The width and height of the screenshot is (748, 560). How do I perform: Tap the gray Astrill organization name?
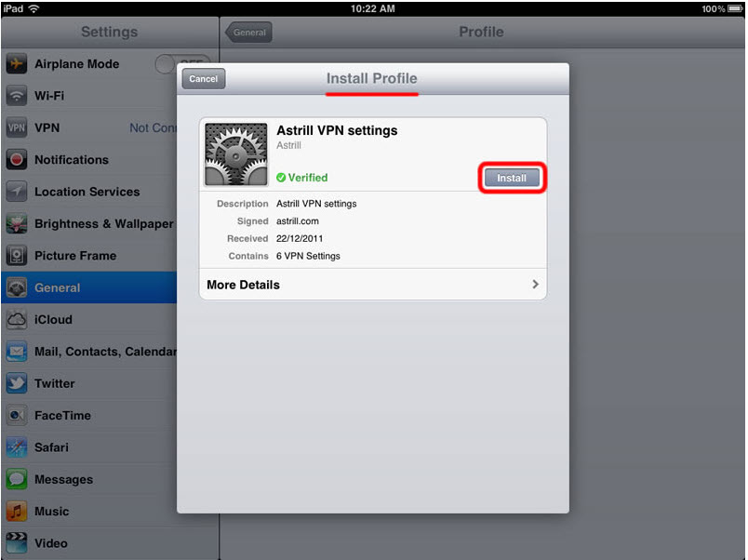pyautogui.click(x=288, y=145)
